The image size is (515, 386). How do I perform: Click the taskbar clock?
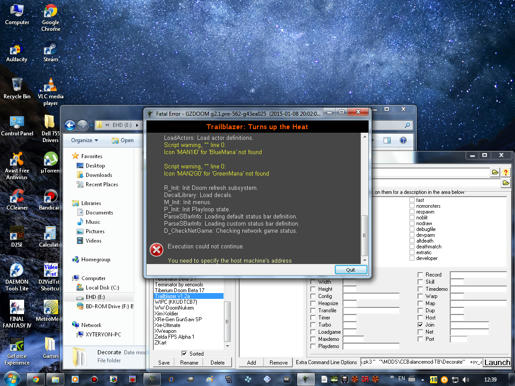(x=490, y=379)
